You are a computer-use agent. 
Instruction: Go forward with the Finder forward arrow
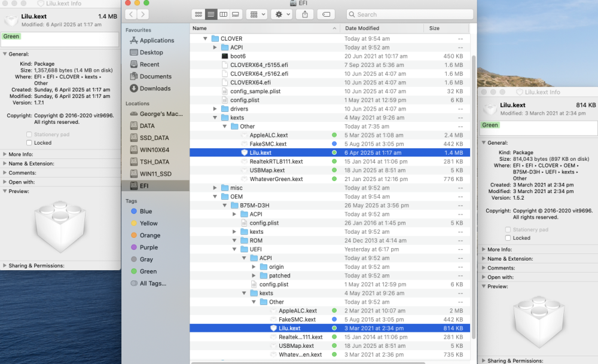[x=143, y=14]
